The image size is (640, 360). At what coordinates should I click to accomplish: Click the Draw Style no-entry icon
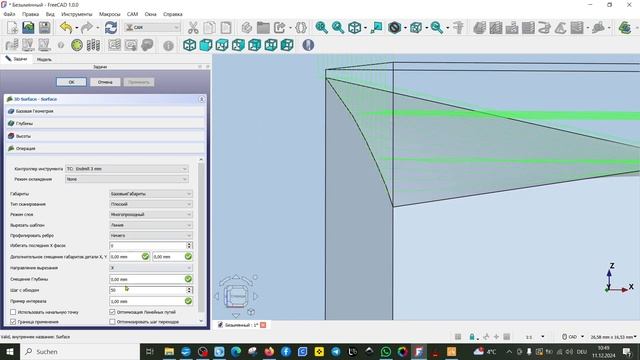click(394, 28)
